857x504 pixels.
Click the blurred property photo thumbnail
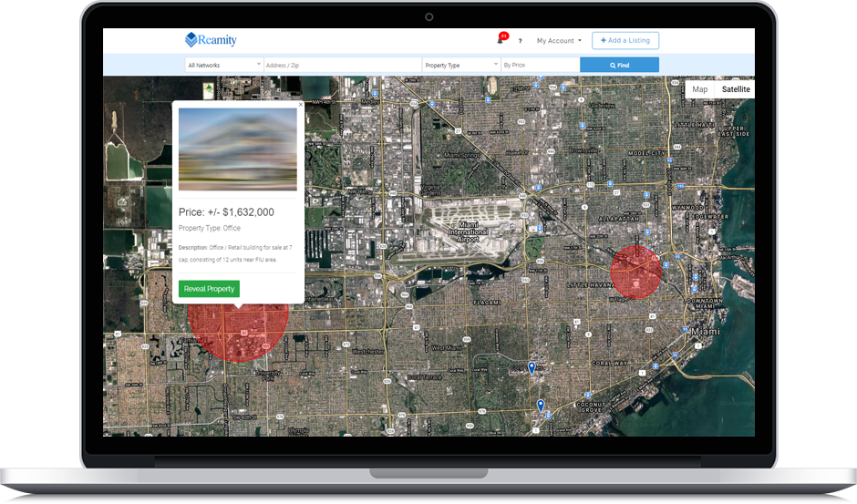click(237, 149)
